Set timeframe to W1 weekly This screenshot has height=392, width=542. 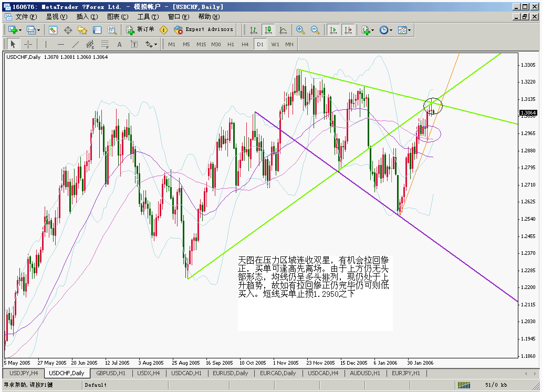pyautogui.click(x=275, y=44)
